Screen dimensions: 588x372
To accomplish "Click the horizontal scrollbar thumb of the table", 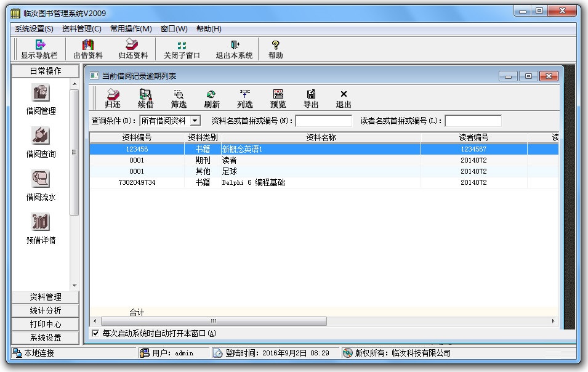I will 214,321.
